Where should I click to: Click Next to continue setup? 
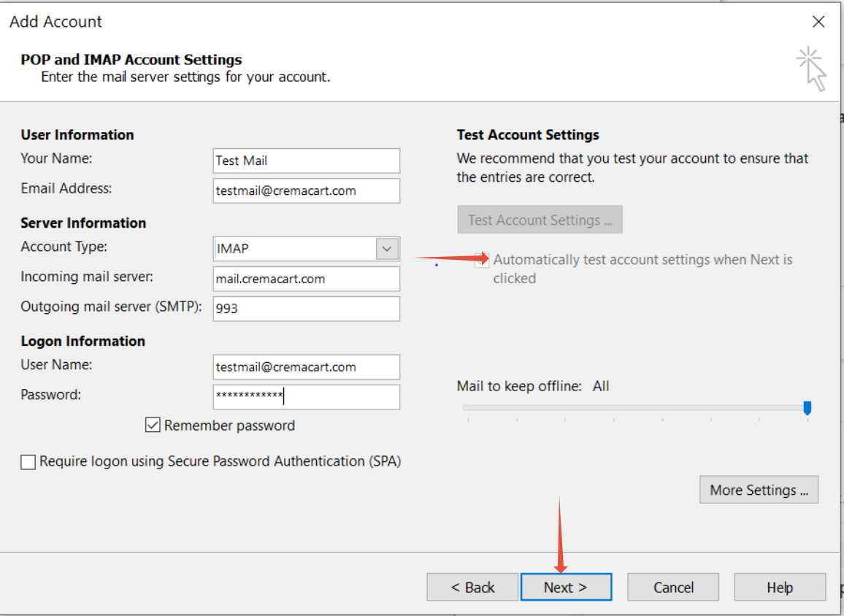[566, 587]
